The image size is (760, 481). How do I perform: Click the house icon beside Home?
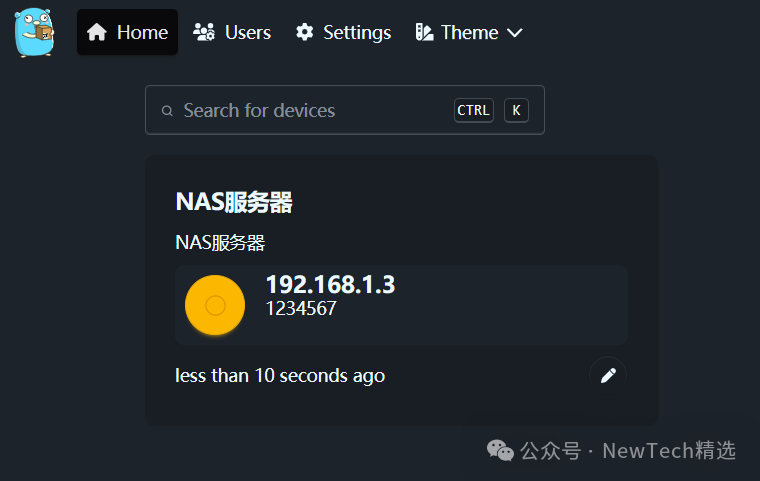97,32
